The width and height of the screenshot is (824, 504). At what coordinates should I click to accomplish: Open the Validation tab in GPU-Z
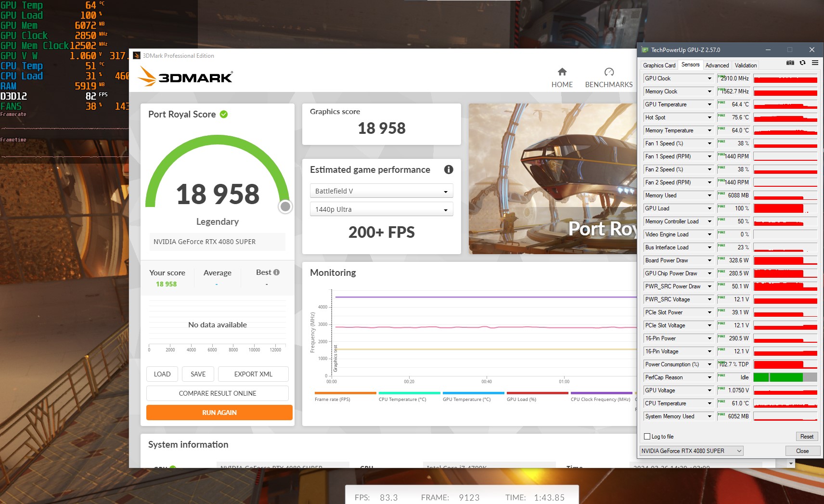[x=746, y=65]
